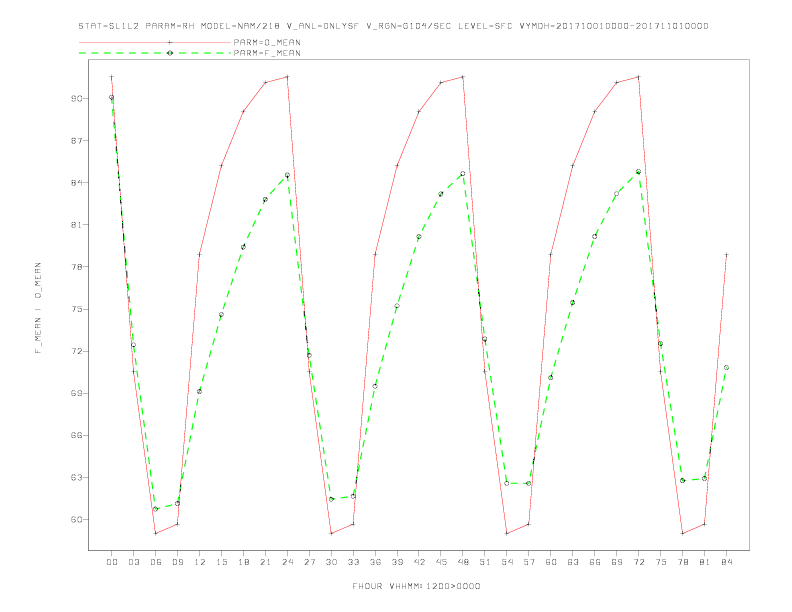Select the 51 forecast hour label
This screenshot has height=612, width=792.
pyautogui.click(x=485, y=562)
